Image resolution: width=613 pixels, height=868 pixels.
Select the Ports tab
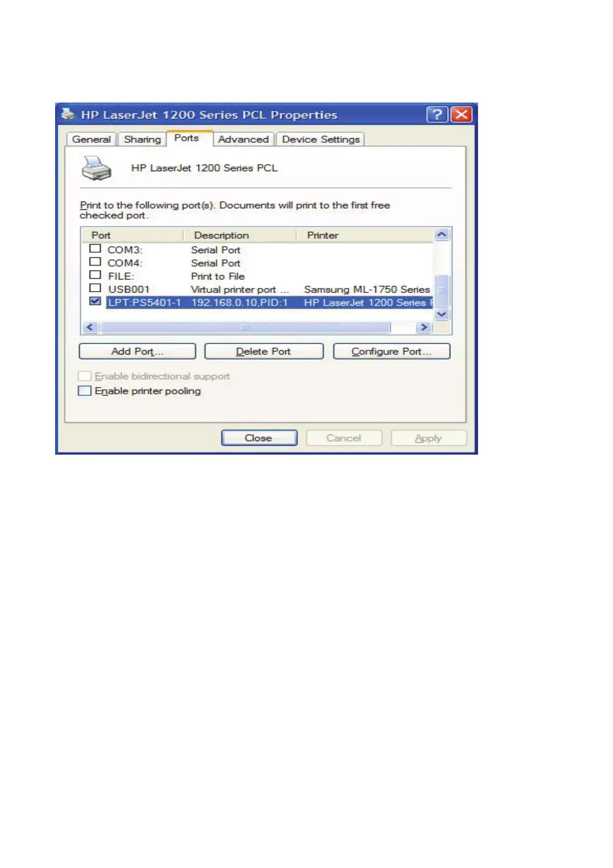[x=190, y=138]
